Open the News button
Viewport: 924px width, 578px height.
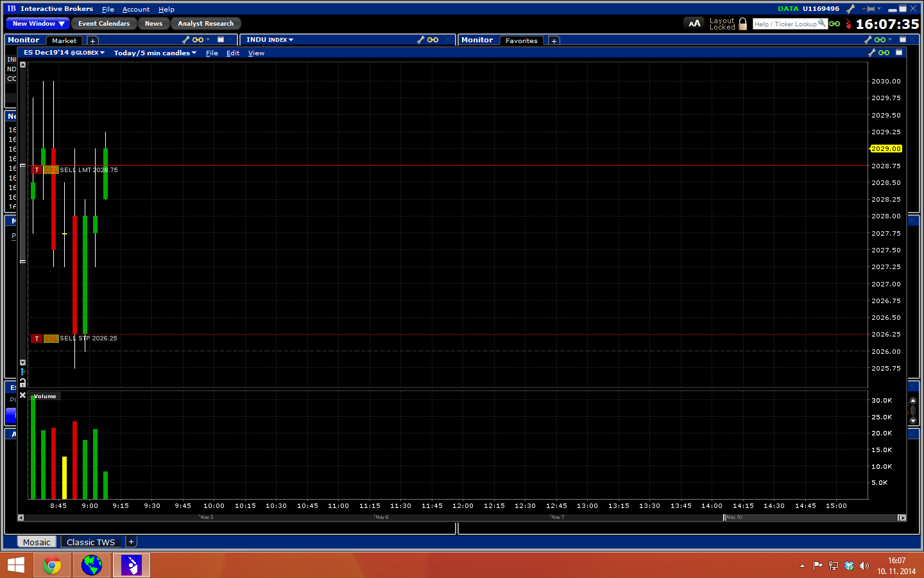click(x=153, y=24)
